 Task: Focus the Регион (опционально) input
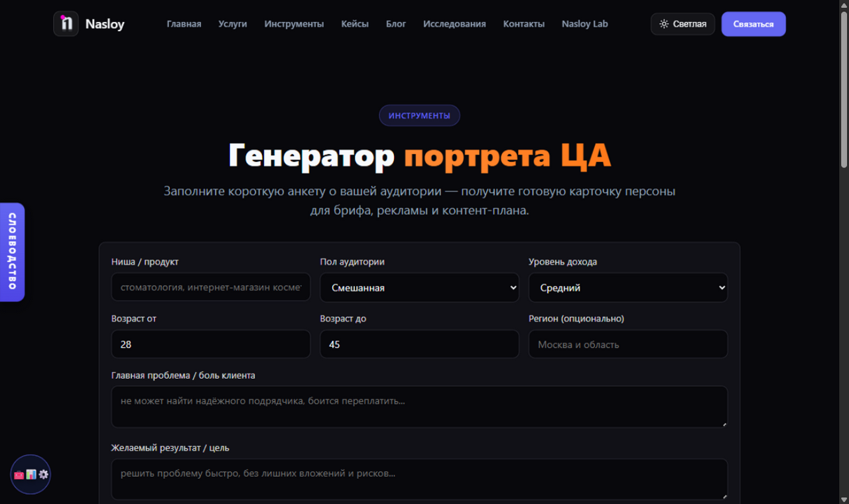point(628,344)
